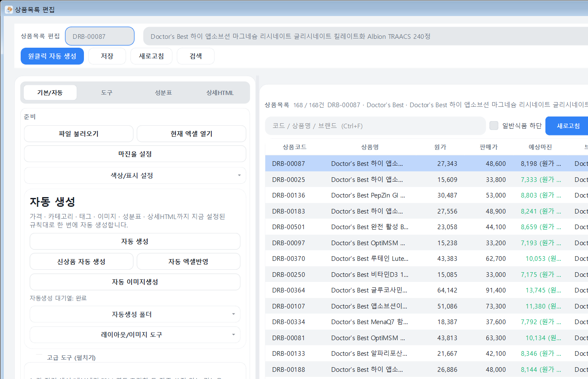Viewport: 588px width, 379px height.
Task: Select the row DRB-00370
Action: pyautogui.click(x=426, y=259)
